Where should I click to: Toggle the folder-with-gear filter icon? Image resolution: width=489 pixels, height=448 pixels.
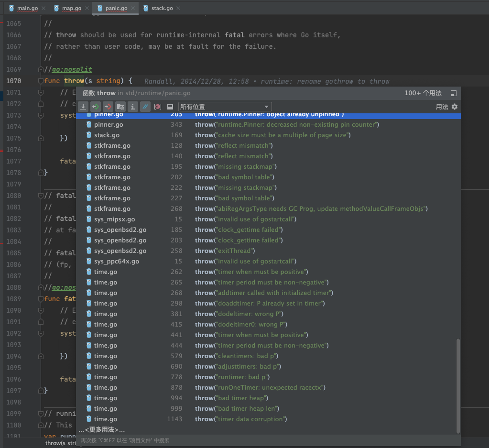[120, 107]
